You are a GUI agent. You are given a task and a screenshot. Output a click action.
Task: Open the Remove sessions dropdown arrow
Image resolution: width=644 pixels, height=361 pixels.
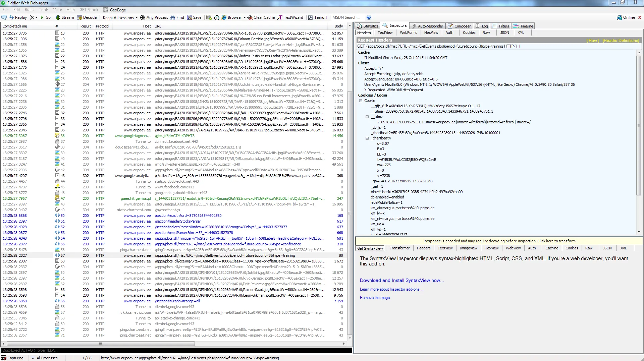37,17
